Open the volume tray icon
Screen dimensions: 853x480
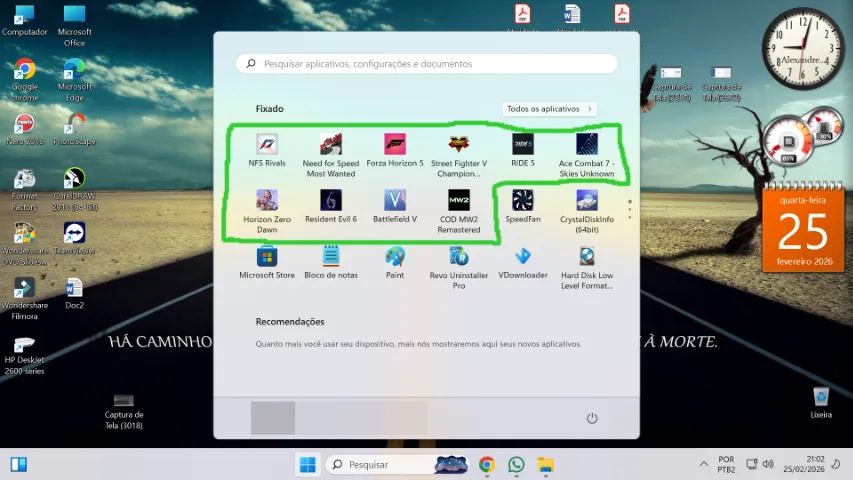[x=768, y=464]
